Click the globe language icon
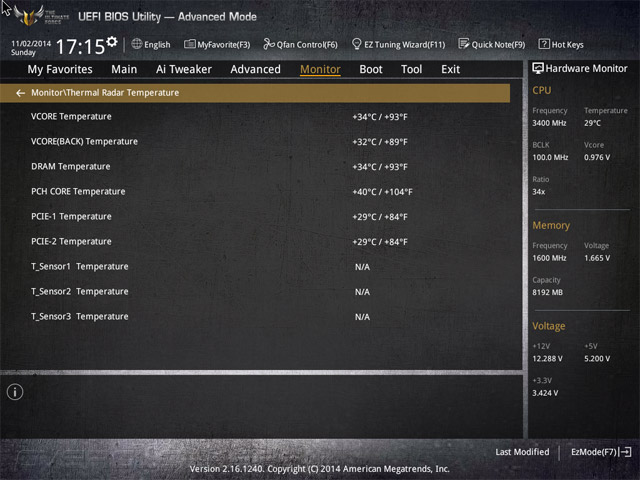This screenshot has width=640, height=480. 137,44
